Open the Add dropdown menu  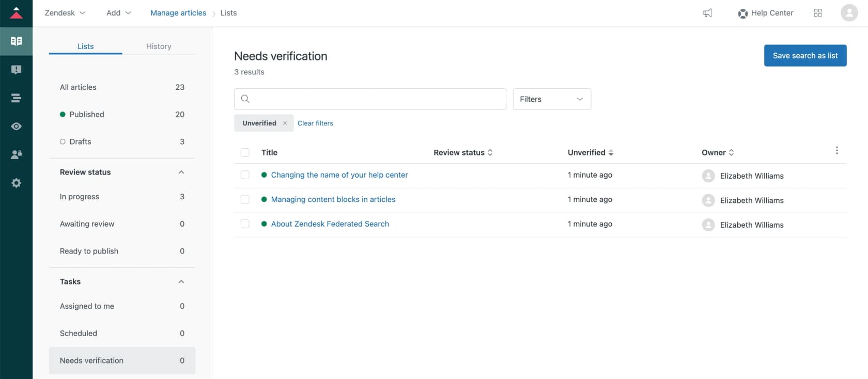click(x=119, y=13)
